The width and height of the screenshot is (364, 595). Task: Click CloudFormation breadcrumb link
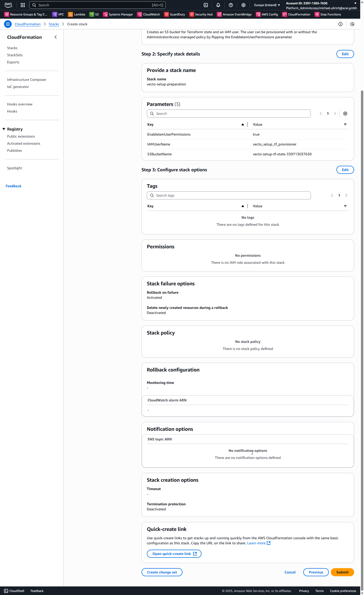[28, 24]
